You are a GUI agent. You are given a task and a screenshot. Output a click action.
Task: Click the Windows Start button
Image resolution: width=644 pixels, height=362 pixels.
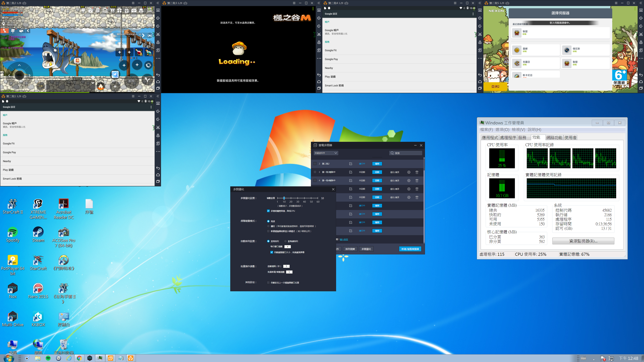[9, 358]
